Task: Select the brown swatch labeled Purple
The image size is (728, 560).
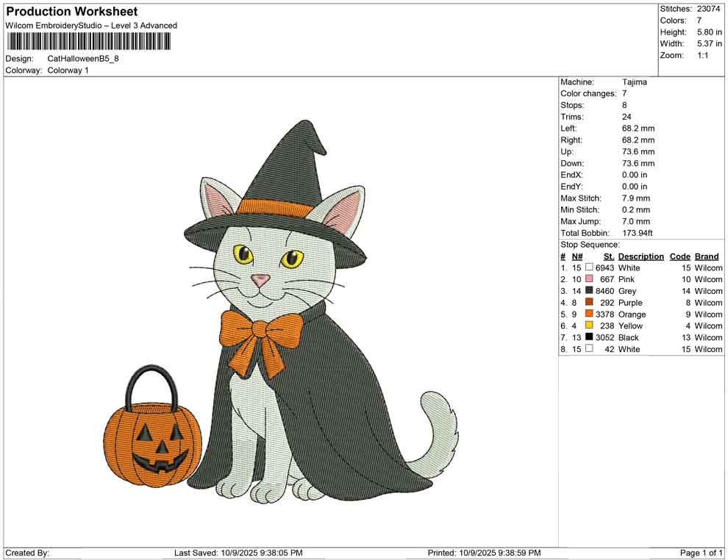Action: [x=589, y=302]
